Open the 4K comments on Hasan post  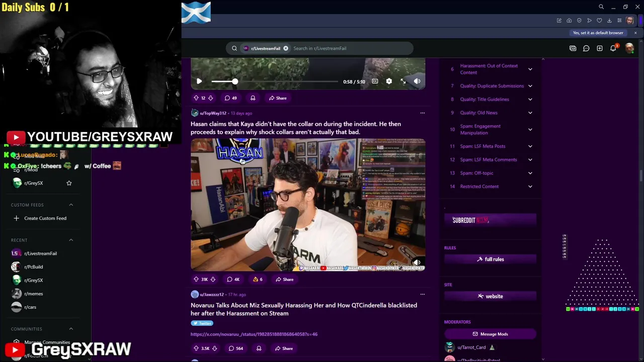(x=233, y=280)
